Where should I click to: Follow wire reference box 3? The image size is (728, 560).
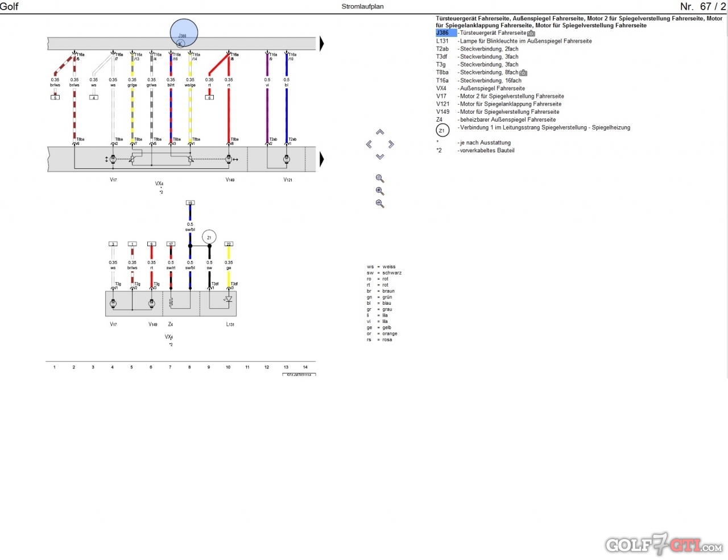click(113, 244)
